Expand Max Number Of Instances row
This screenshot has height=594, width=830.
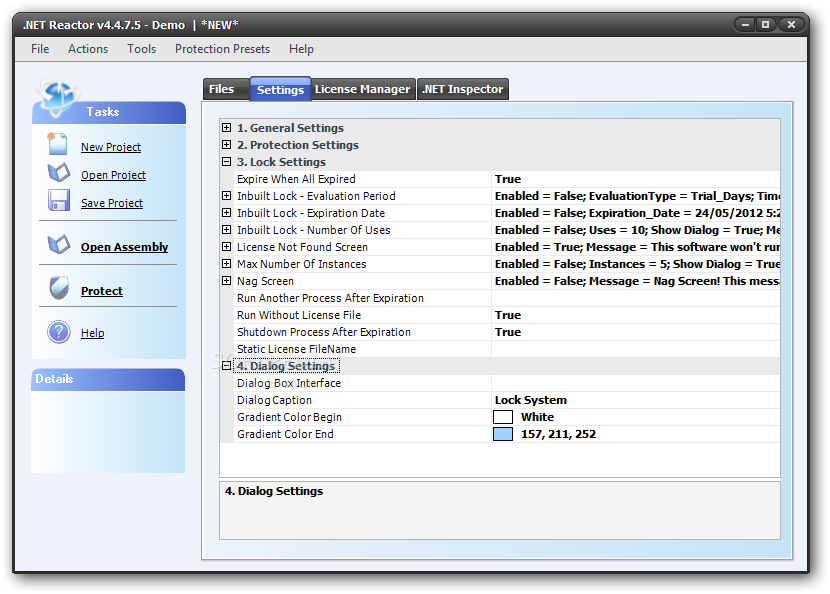[x=227, y=263]
